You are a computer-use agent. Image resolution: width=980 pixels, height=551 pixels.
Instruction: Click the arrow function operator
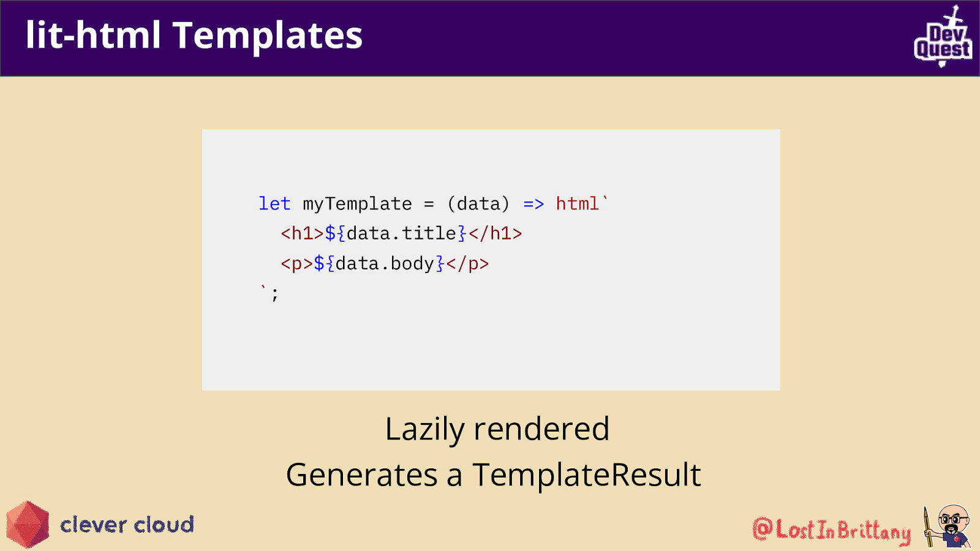tap(533, 204)
